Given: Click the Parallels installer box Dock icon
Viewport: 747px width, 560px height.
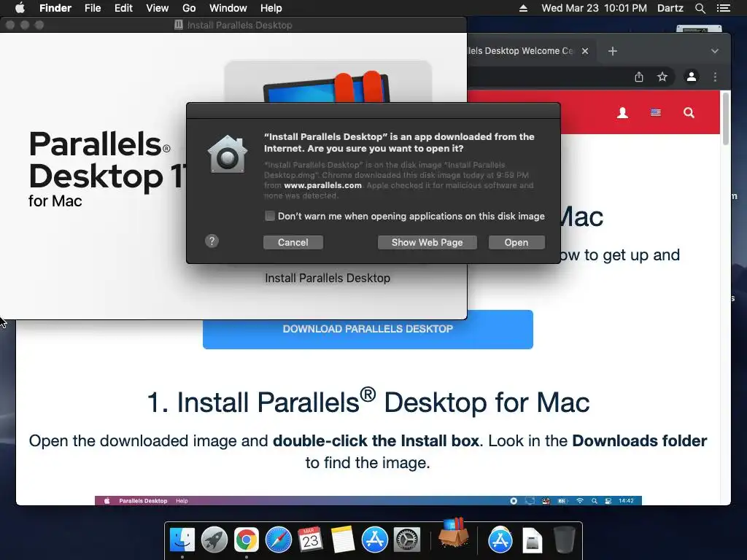Looking at the screenshot, I should click(x=454, y=533).
